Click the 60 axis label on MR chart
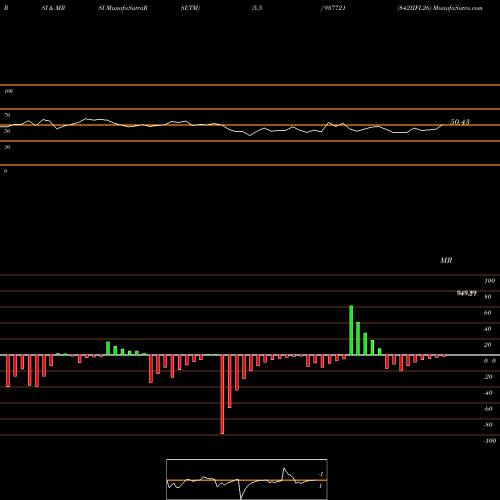This screenshot has height=500, width=500. [487, 313]
